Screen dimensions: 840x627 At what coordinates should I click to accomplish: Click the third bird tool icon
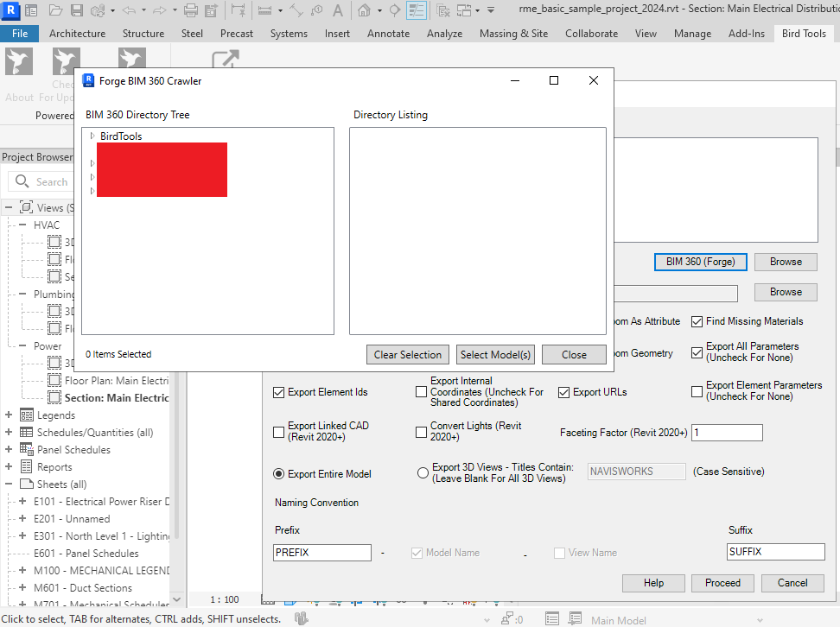[x=131, y=58]
